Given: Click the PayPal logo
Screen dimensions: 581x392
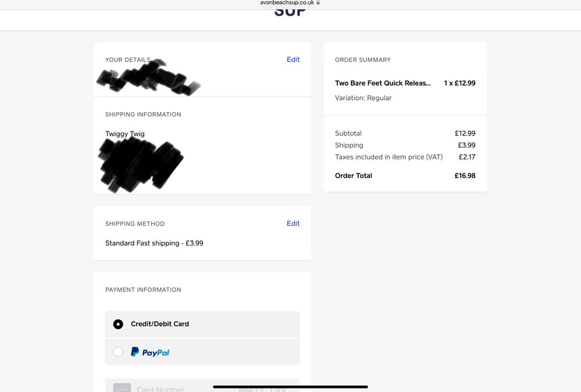Looking at the screenshot, I should tap(150, 352).
